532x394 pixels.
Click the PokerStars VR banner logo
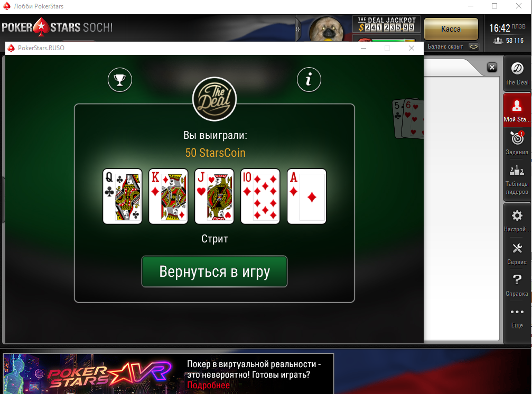coord(109,374)
